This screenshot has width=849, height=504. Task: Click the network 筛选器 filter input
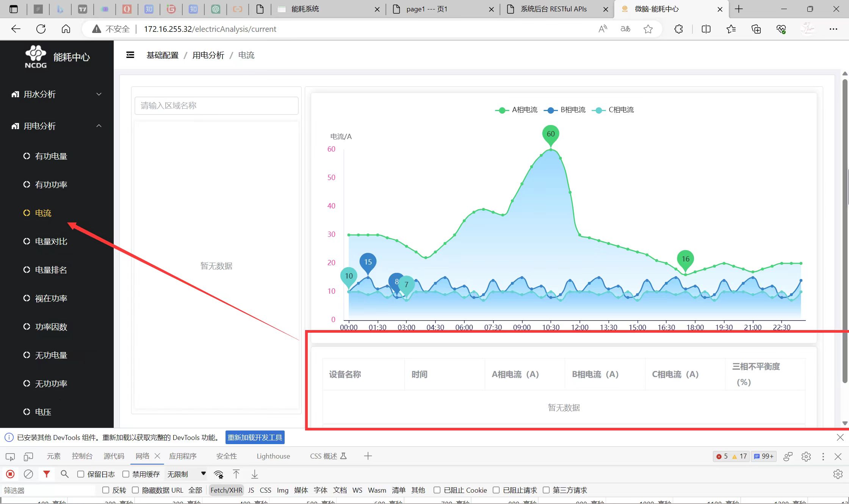[x=49, y=490]
